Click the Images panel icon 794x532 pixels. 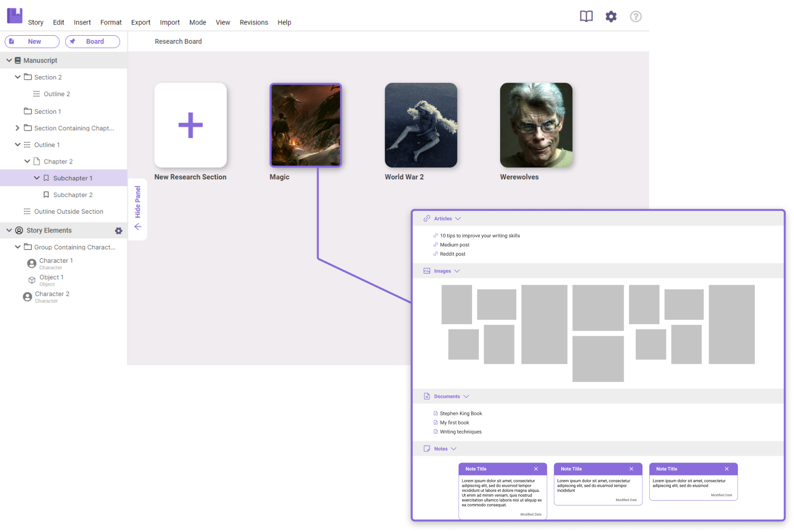pyautogui.click(x=427, y=271)
